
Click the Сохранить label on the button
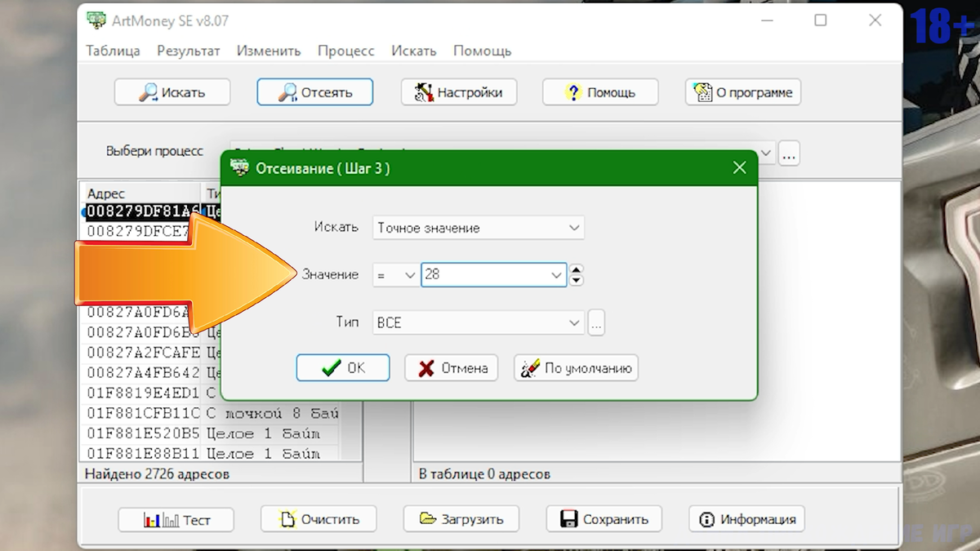[x=616, y=519]
